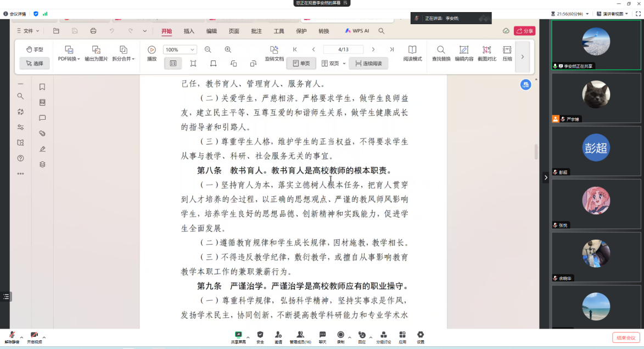
Task: Open the translate tool in the left strip
Action: [20, 112]
